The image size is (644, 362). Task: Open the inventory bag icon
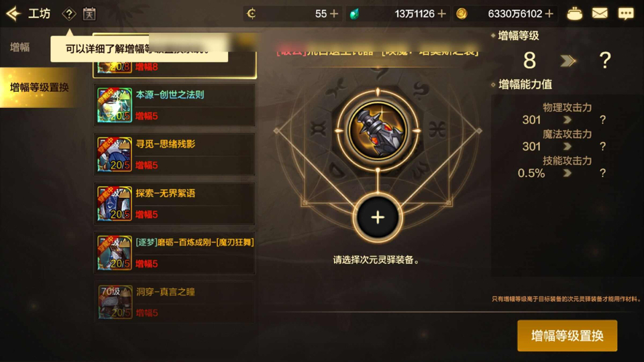click(x=574, y=14)
